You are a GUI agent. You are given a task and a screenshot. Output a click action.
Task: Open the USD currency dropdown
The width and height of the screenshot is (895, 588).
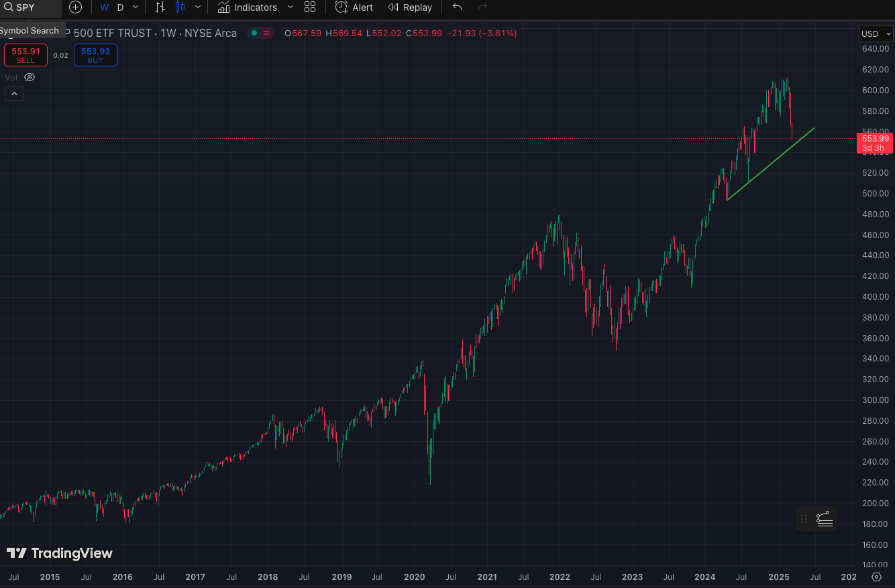click(875, 34)
